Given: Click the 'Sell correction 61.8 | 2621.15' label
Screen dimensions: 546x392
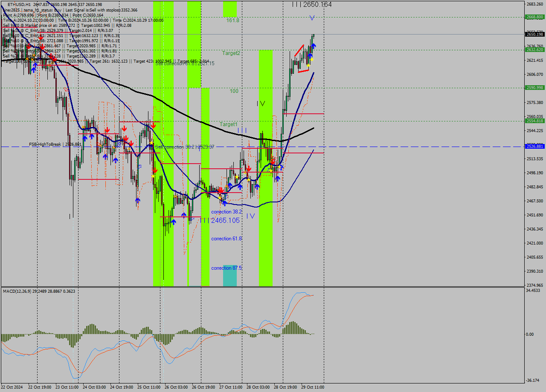Looking at the screenshot, I should click(185, 63).
